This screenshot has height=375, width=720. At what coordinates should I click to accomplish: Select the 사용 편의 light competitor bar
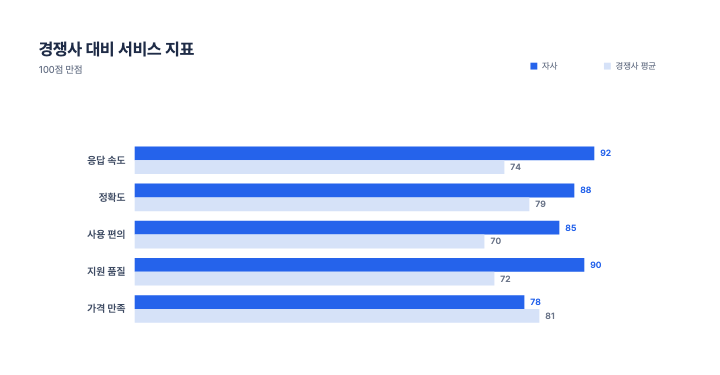(x=309, y=241)
